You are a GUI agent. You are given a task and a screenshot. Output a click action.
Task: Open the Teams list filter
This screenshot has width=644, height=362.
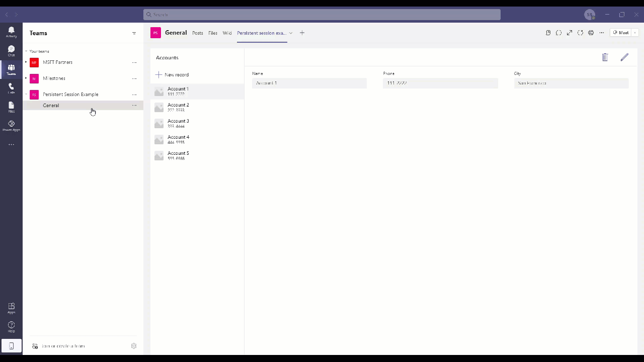click(134, 33)
